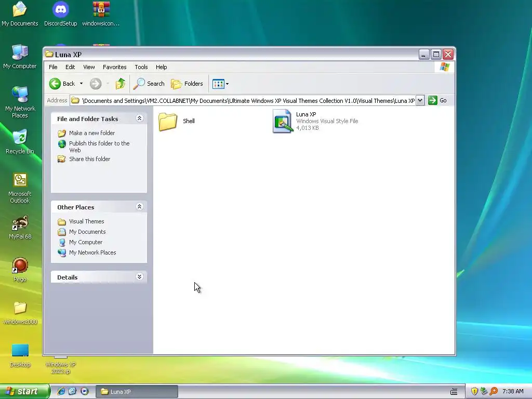Select My Documents desktop icon
The width and height of the screenshot is (532, 399).
(x=20, y=14)
